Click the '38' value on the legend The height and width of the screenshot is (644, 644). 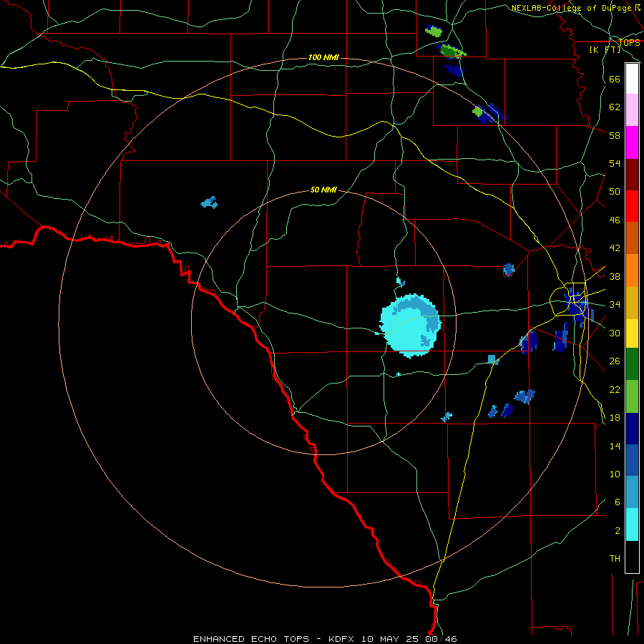(615, 276)
